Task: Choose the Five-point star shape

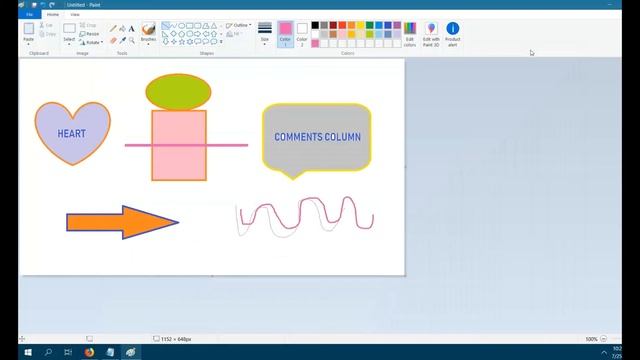Action: (182, 42)
